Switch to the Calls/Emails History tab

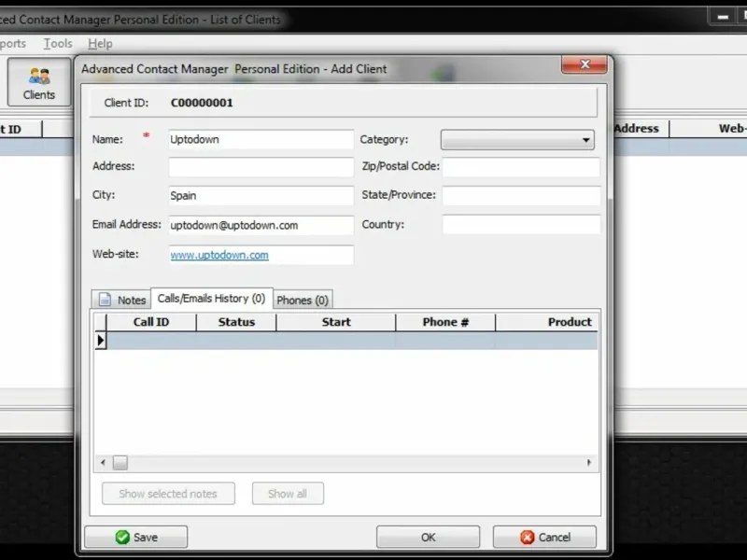tap(212, 299)
